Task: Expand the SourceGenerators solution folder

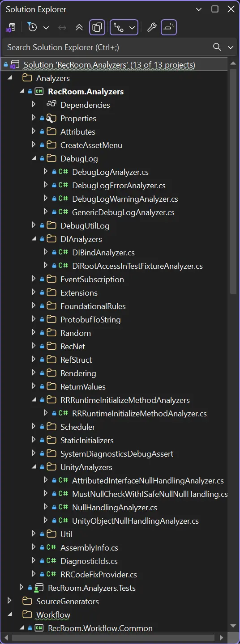Action: tap(10, 601)
